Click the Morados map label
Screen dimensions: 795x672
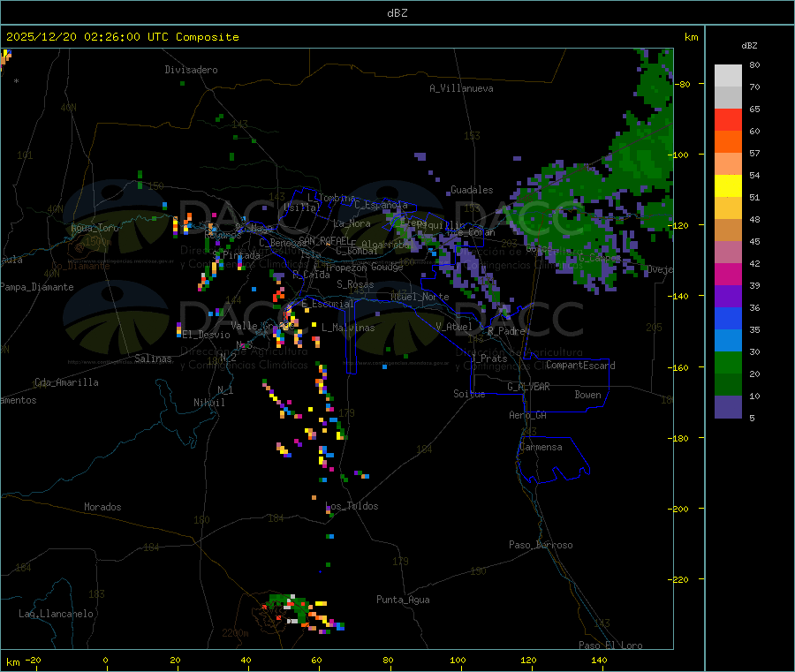(102, 507)
